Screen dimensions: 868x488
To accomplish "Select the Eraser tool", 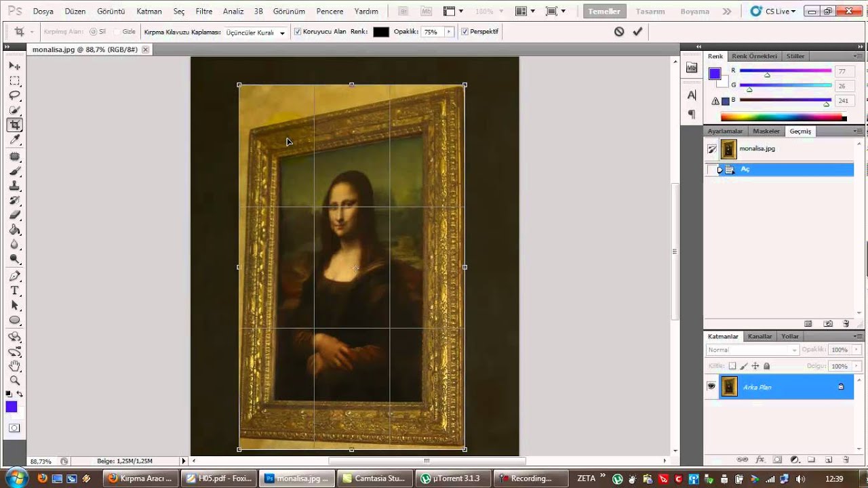I will click(x=14, y=215).
